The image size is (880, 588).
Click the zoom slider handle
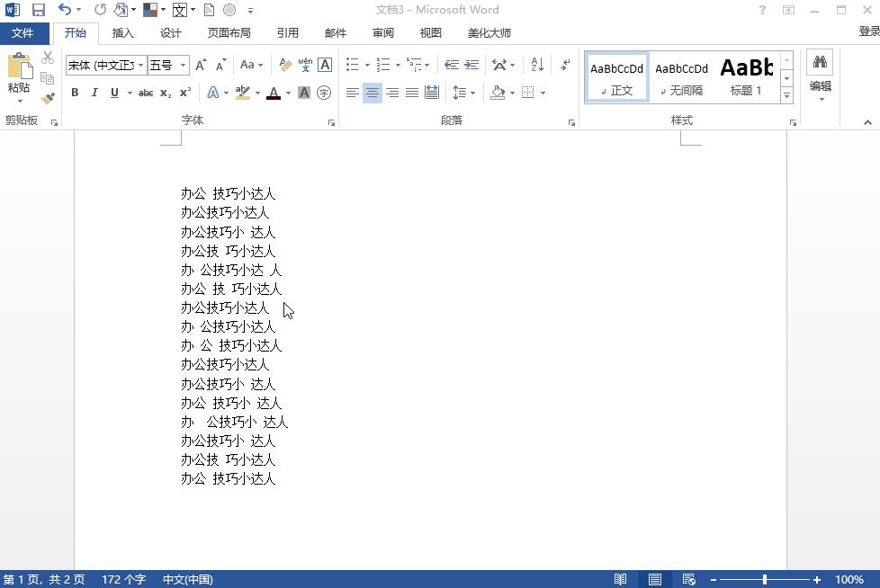[x=765, y=579]
